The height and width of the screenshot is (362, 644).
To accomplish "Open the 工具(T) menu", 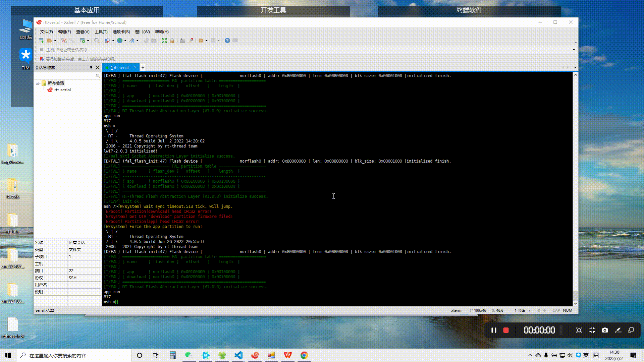I will pyautogui.click(x=101, y=32).
